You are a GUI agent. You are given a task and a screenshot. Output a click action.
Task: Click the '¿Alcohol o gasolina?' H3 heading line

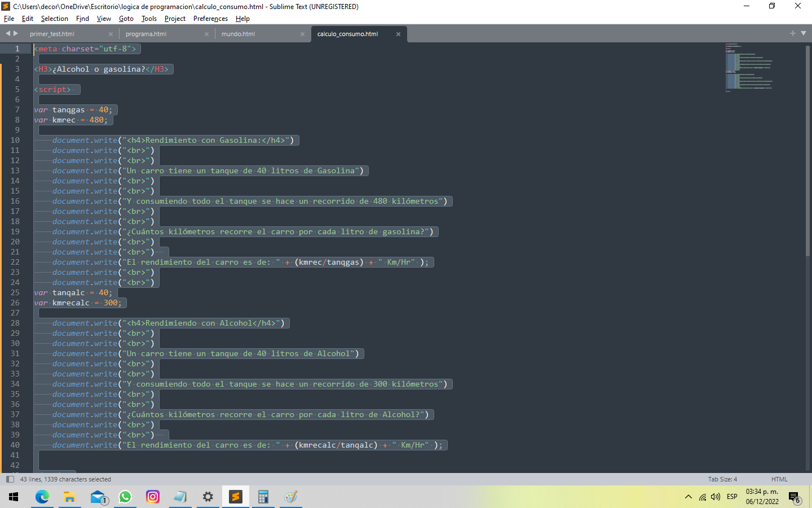pyautogui.click(x=101, y=69)
